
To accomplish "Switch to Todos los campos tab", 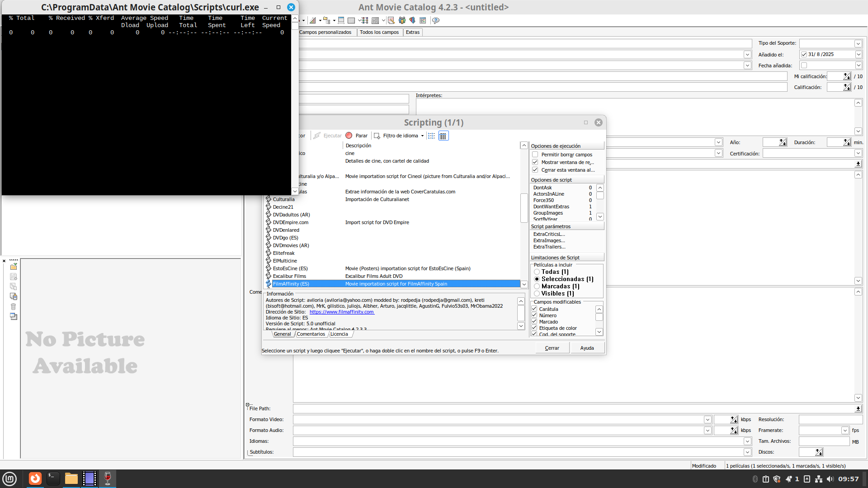I will click(x=379, y=32).
